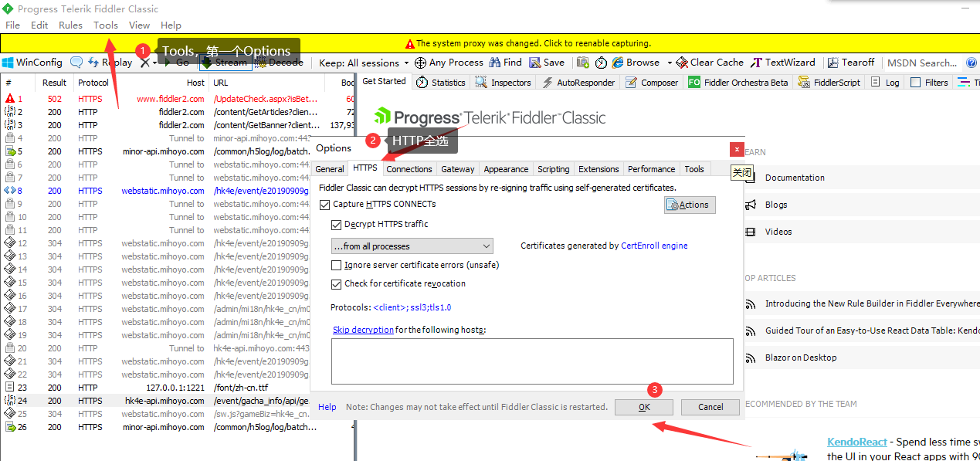The height and width of the screenshot is (461, 980).
Task: Open the Help menu
Action: tap(171, 25)
